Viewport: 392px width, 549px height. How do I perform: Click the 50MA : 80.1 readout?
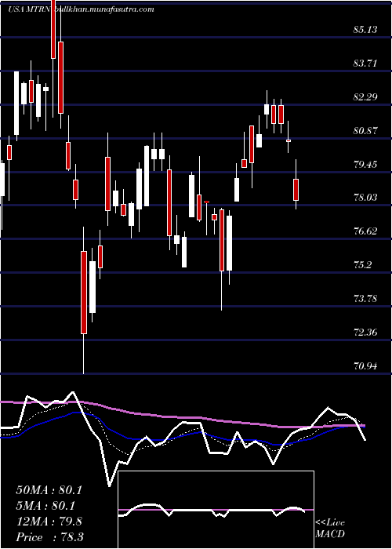tap(49, 490)
